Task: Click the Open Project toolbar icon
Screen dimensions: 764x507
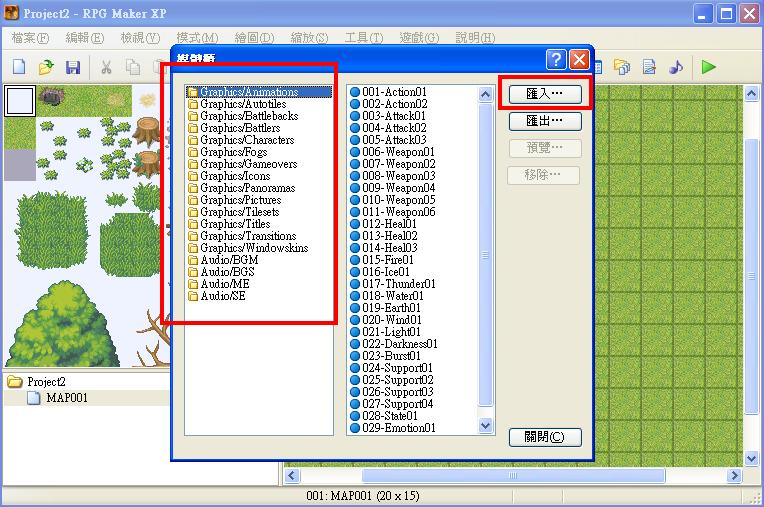Action: 46,67
